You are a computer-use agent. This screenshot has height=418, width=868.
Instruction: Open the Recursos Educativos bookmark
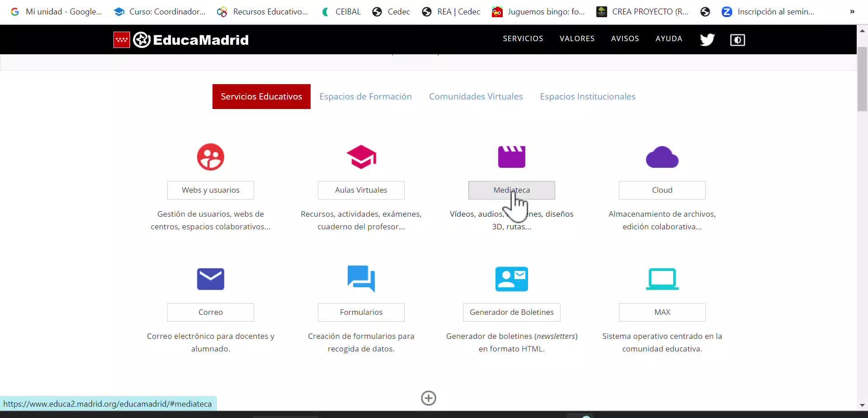(263, 12)
